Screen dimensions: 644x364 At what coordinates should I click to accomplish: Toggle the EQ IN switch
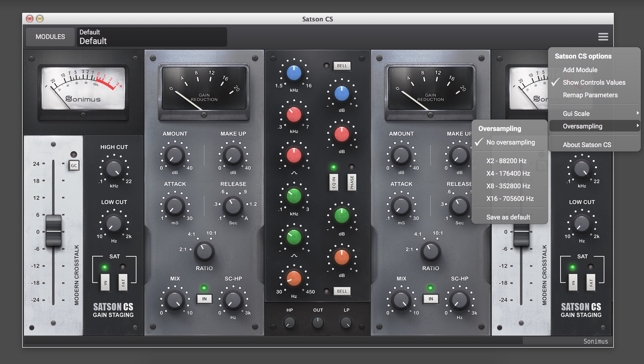coord(334,182)
